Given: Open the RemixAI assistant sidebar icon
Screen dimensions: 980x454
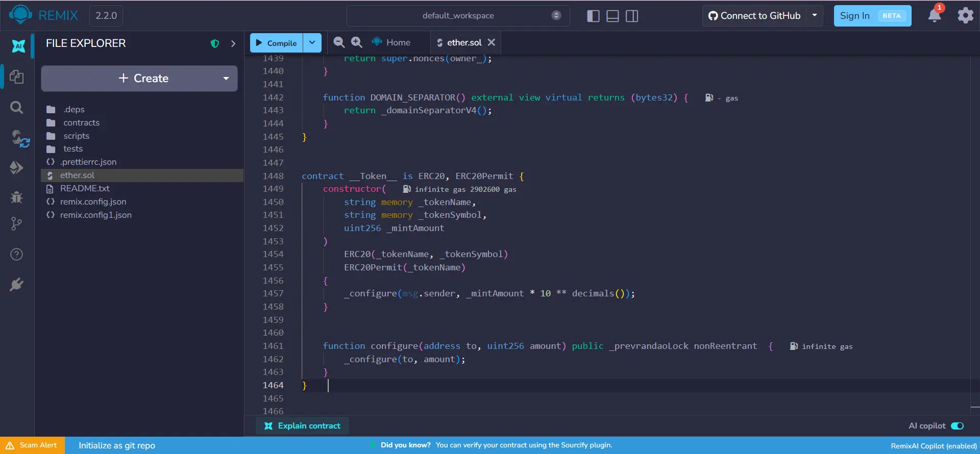Looking at the screenshot, I should pos(18,46).
